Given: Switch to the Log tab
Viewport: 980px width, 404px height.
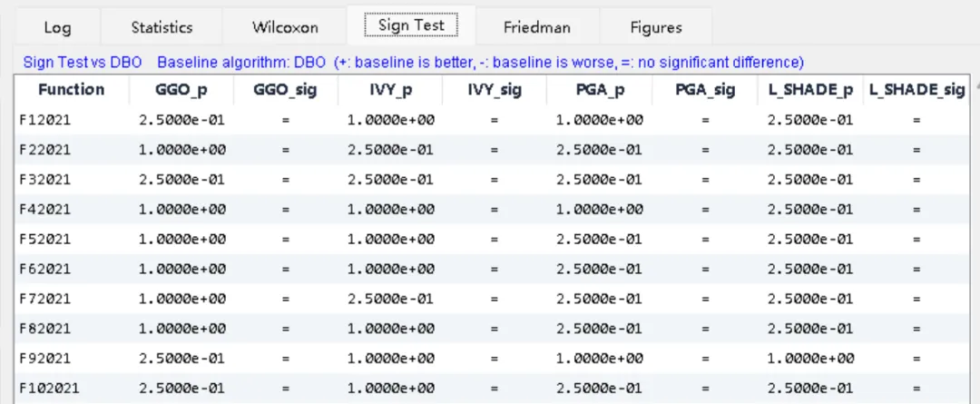Looking at the screenshot, I should coord(57,27).
